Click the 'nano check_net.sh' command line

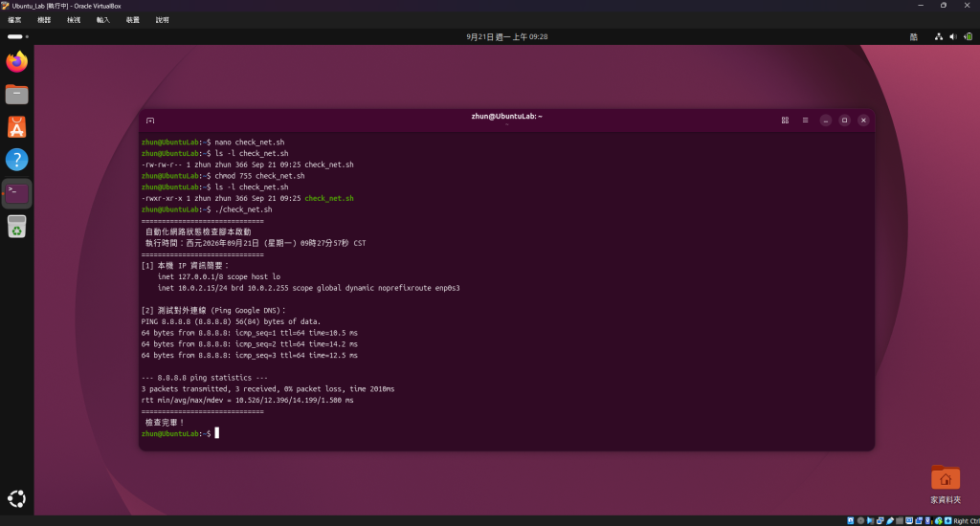click(x=213, y=142)
